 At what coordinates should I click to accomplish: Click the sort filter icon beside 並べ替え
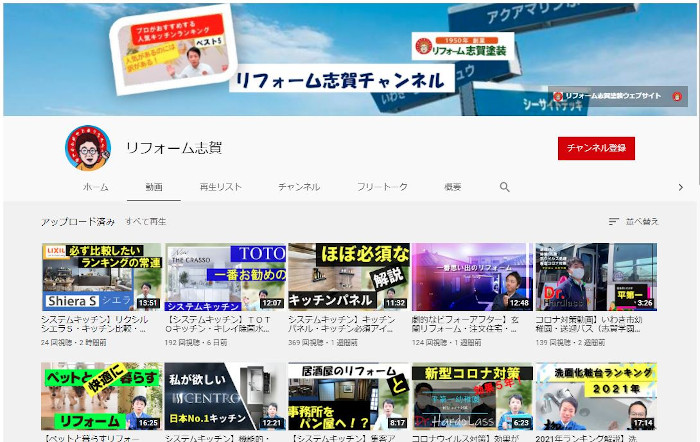tap(613, 221)
